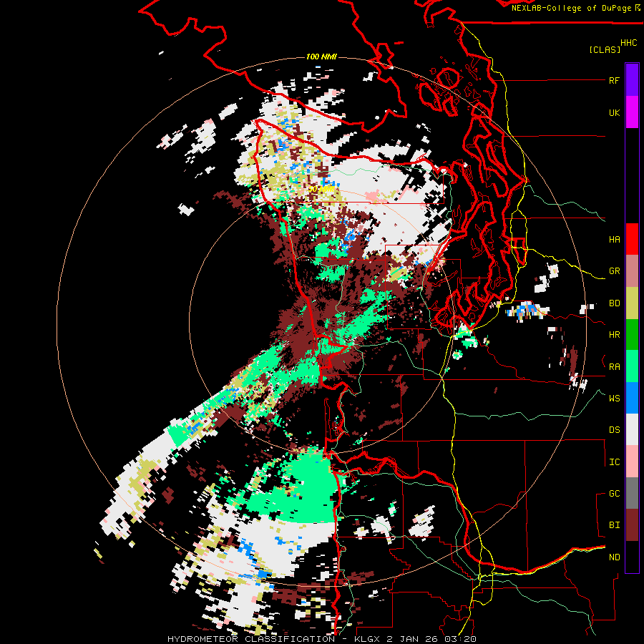This screenshot has width=644, height=644.
Task: Click the 'ND' legend label text
Action: 614,557
